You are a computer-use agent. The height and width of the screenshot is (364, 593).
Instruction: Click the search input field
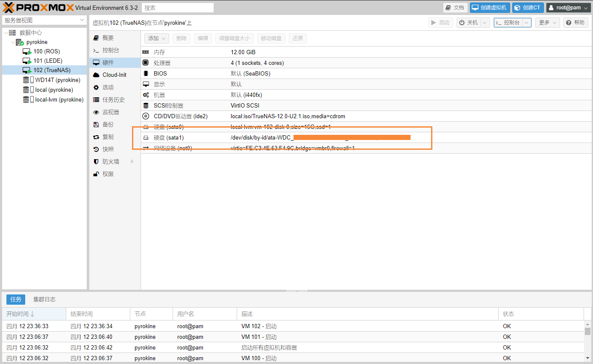point(178,8)
